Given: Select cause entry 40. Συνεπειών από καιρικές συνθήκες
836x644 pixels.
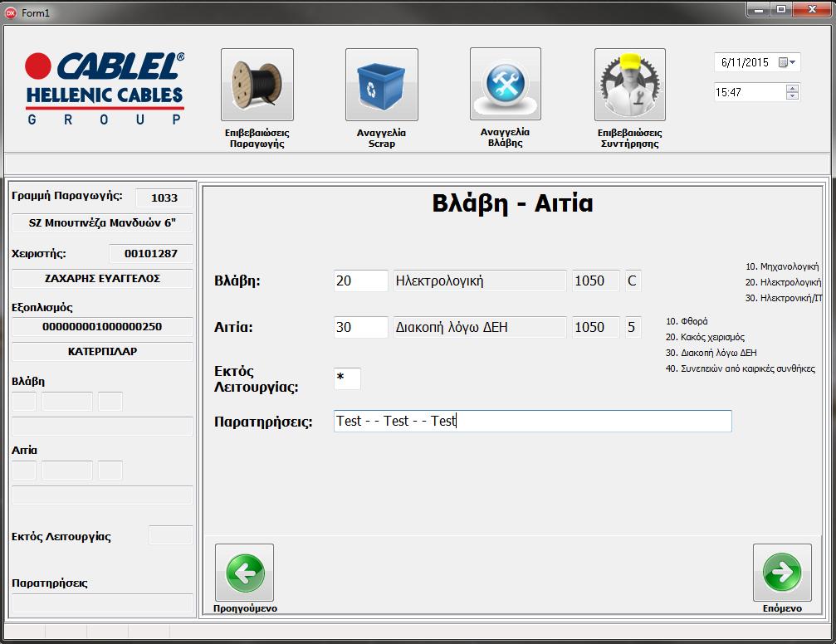Looking at the screenshot, I should click(740, 368).
